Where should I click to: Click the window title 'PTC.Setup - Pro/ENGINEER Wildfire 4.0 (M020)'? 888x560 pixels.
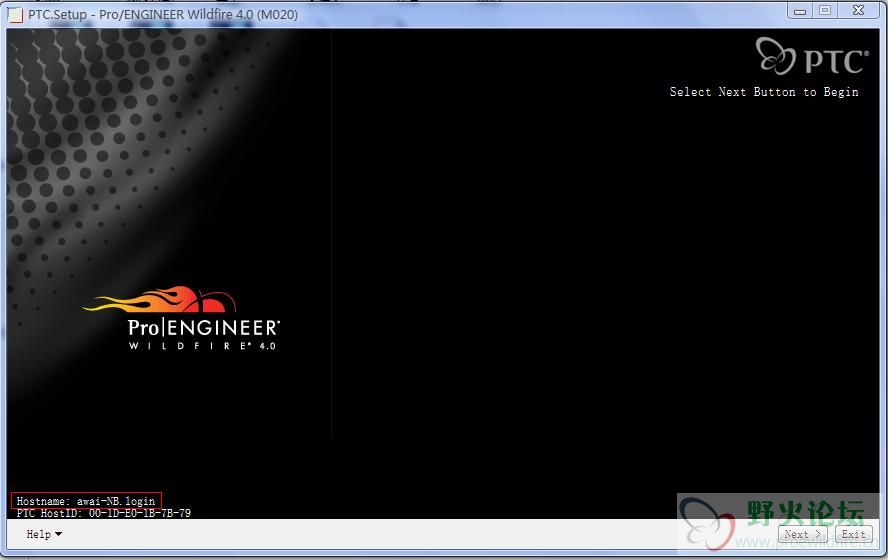163,15
